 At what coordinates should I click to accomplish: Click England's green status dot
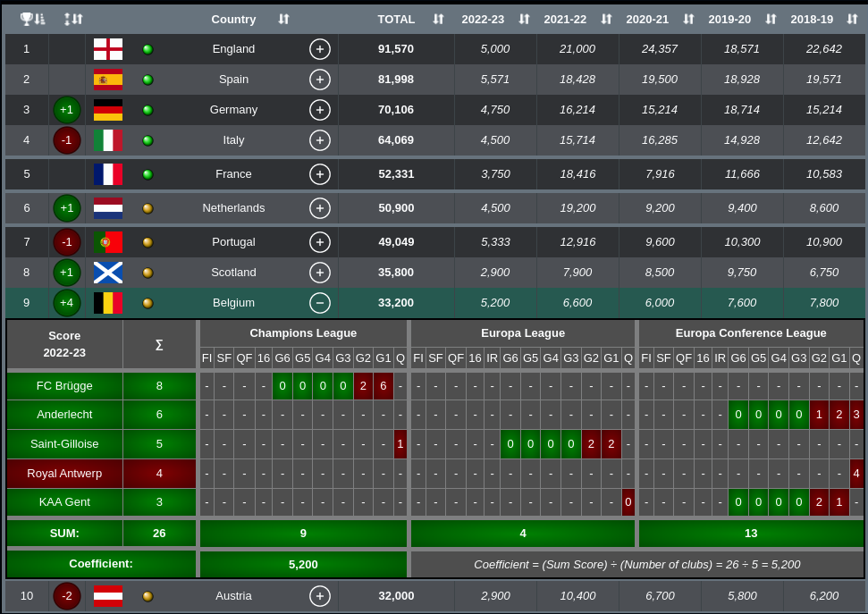147,49
